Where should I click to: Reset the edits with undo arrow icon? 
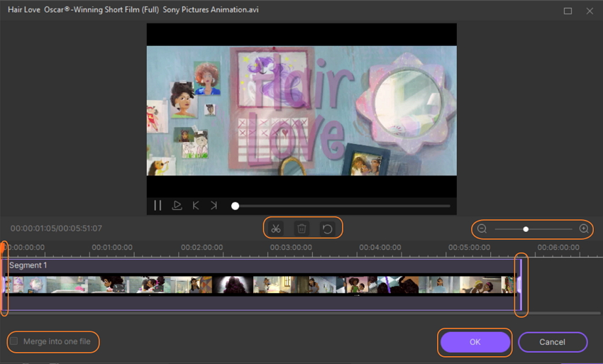(x=327, y=229)
